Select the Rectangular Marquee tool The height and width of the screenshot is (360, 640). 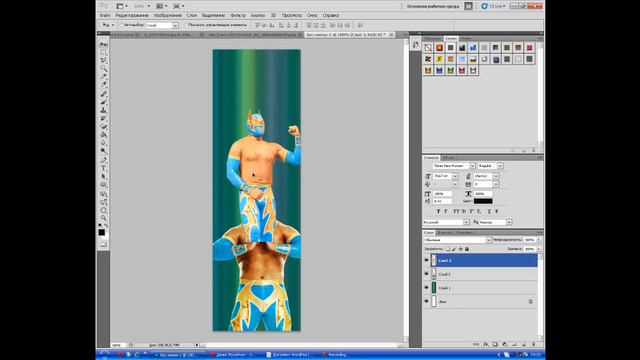(104, 52)
